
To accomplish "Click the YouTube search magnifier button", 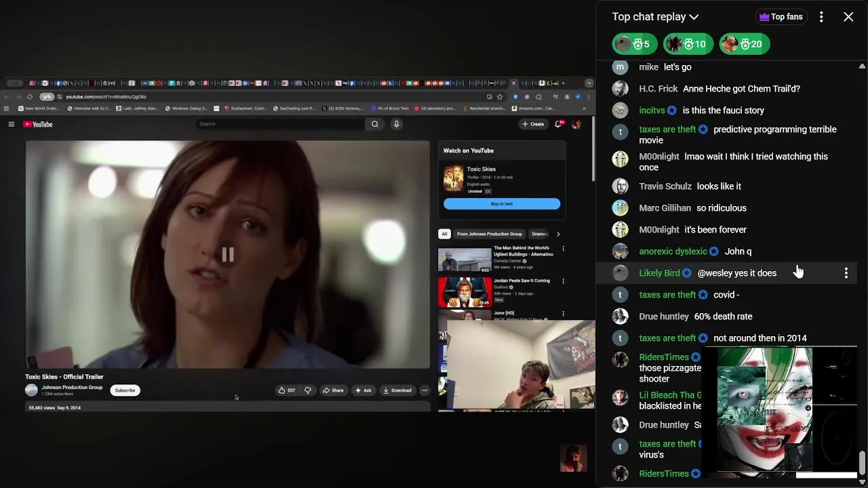I will 374,124.
